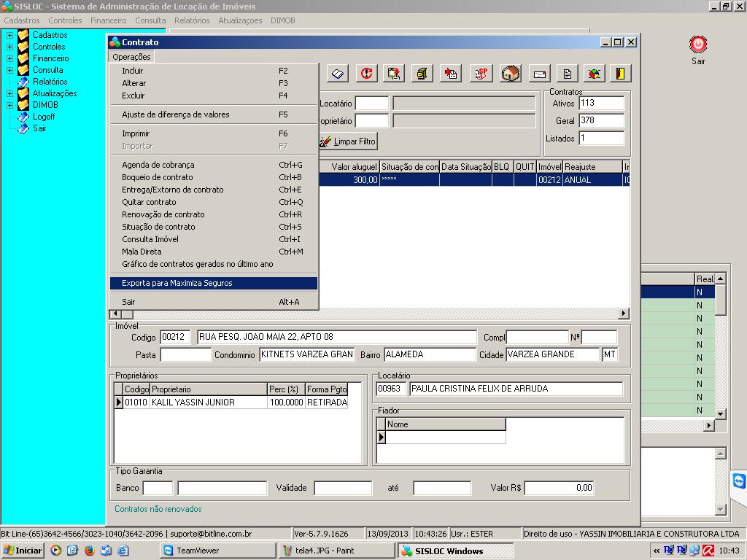Switch to TeamViewer in the taskbar
This screenshot has width=747, height=560.
point(217,551)
